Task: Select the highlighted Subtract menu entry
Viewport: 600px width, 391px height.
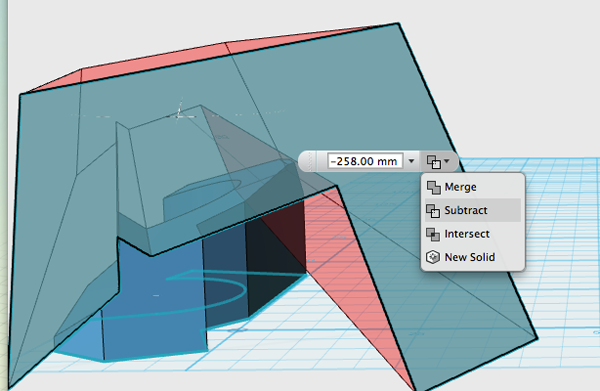Action: 473,210
